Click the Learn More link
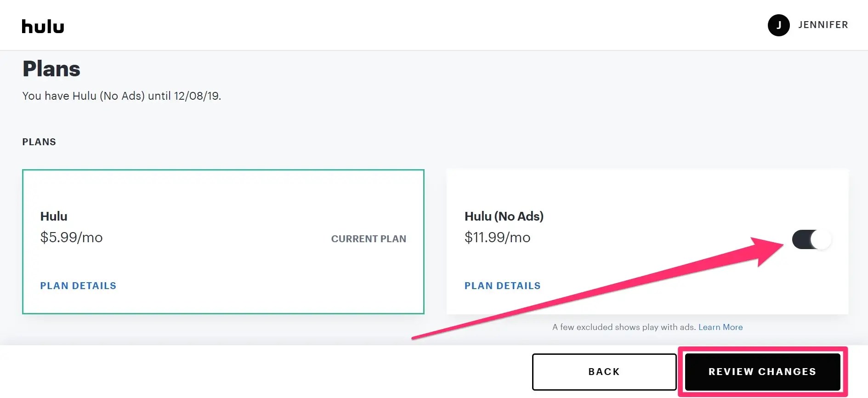Viewport: 868px width, 398px height. coord(720,327)
